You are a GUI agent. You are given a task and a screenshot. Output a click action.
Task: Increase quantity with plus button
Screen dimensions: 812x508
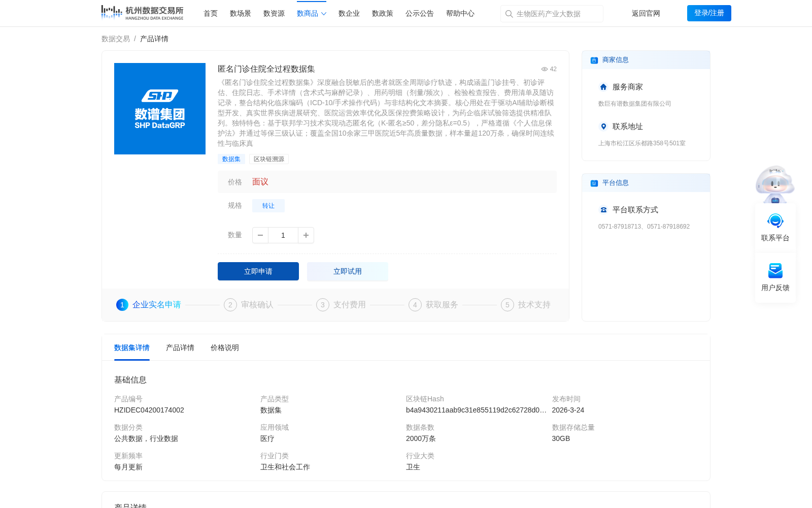[306, 235]
